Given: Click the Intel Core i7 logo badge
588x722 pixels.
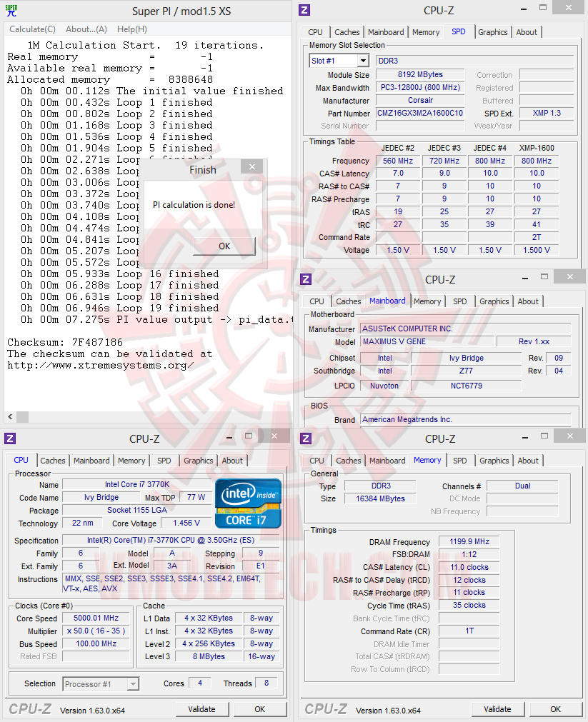Looking at the screenshot, I should point(248,503).
